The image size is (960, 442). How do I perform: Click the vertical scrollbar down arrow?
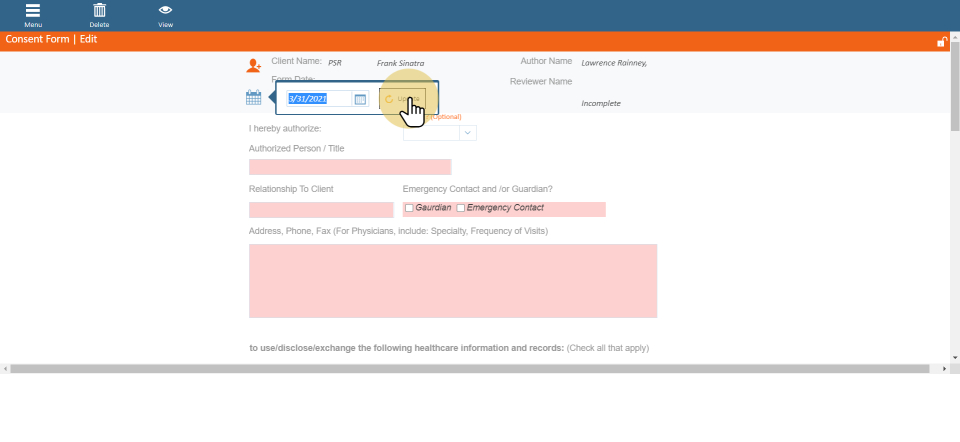point(954,357)
